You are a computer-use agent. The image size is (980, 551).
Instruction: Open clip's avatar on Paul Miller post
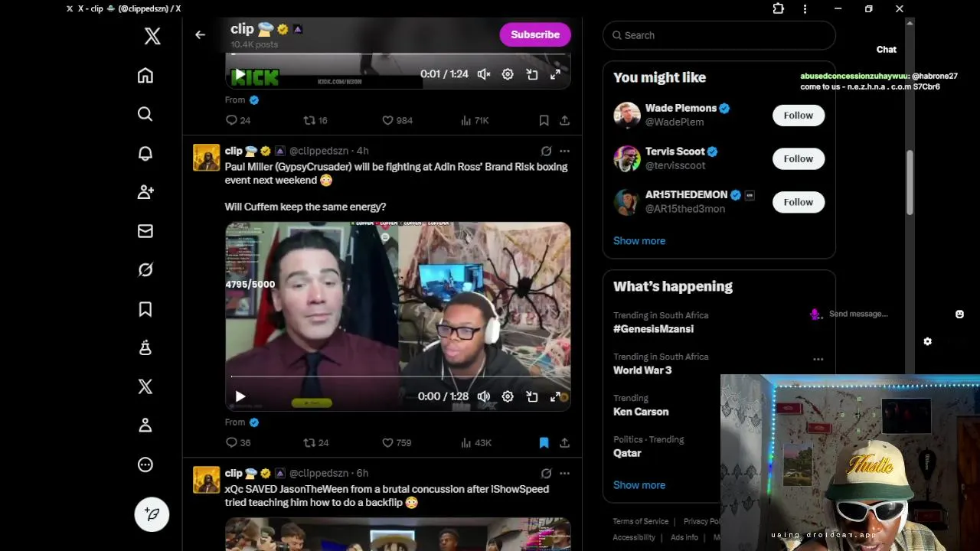[x=206, y=157]
